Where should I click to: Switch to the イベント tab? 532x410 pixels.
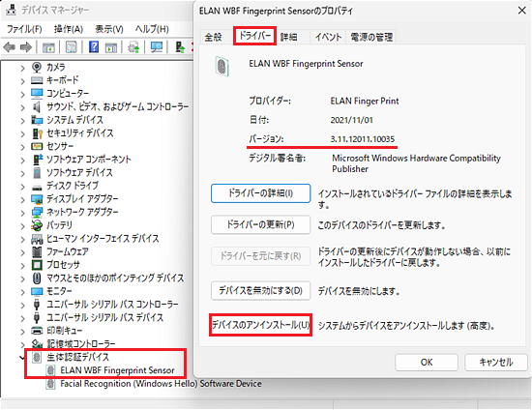(x=327, y=37)
